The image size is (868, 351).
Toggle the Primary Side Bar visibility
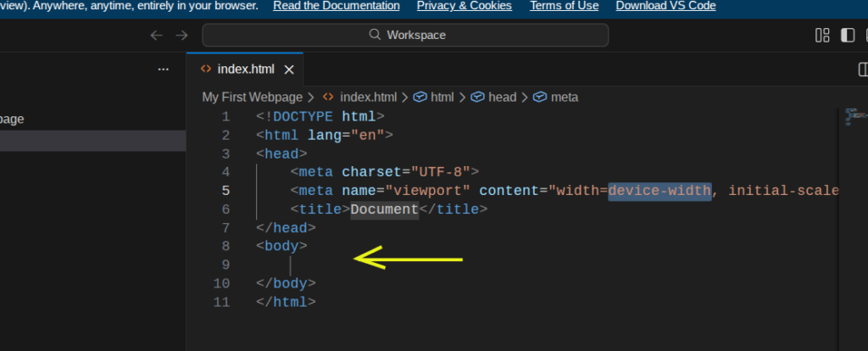pos(847,35)
